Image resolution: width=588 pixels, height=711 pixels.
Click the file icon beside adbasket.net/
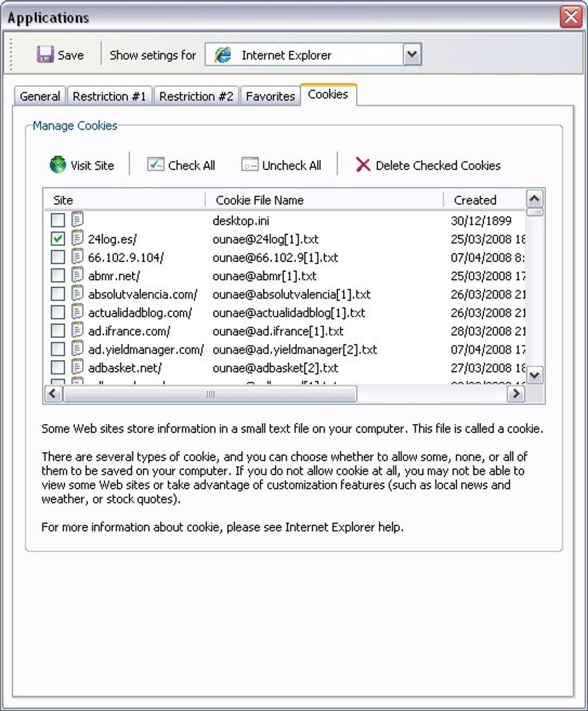click(x=78, y=367)
